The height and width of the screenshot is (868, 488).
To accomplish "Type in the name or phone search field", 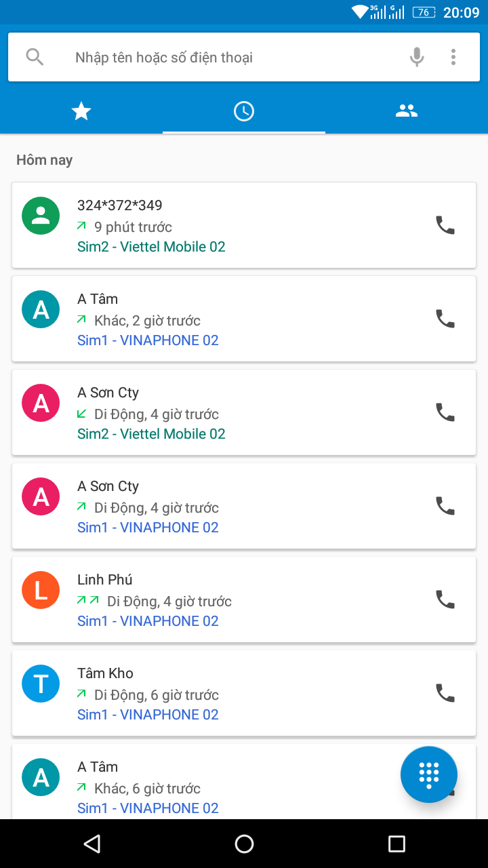I will [x=230, y=58].
